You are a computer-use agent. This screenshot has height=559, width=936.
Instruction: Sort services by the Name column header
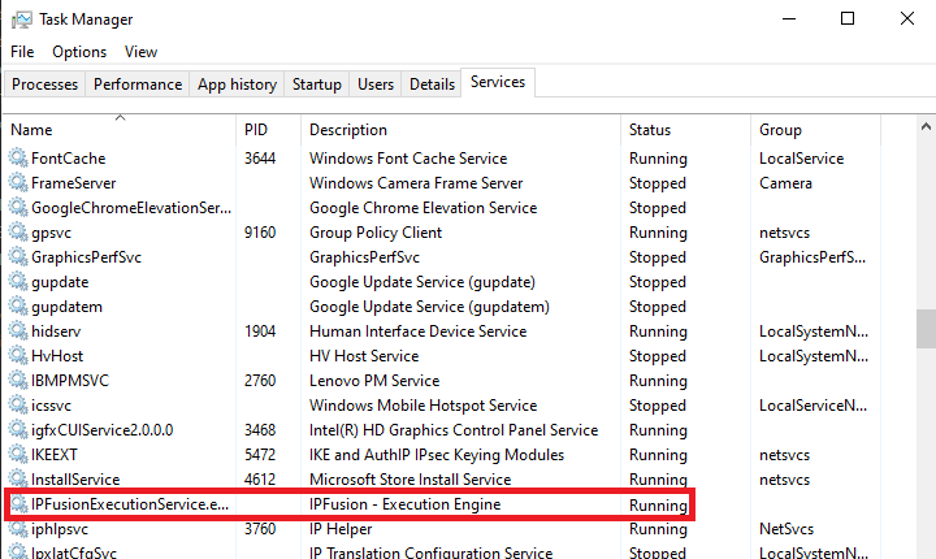31,130
